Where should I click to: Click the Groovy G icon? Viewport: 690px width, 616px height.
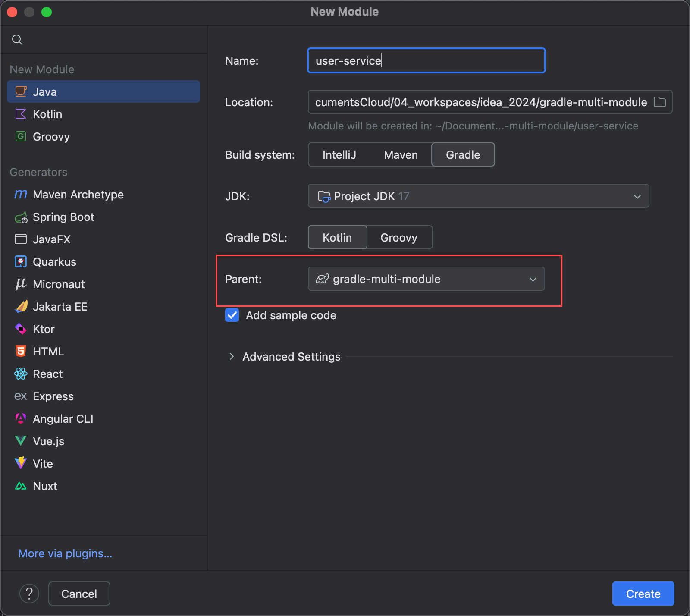pyautogui.click(x=21, y=136)
